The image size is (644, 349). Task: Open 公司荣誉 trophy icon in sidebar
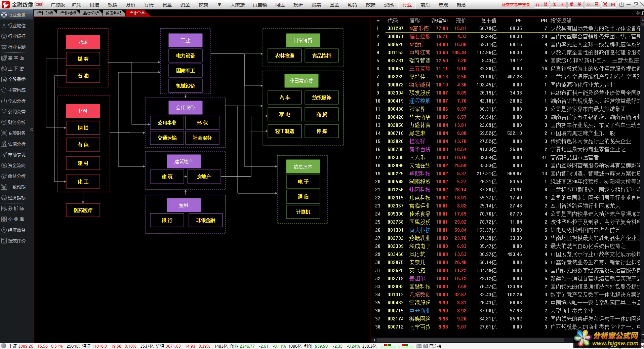(4, 112)
